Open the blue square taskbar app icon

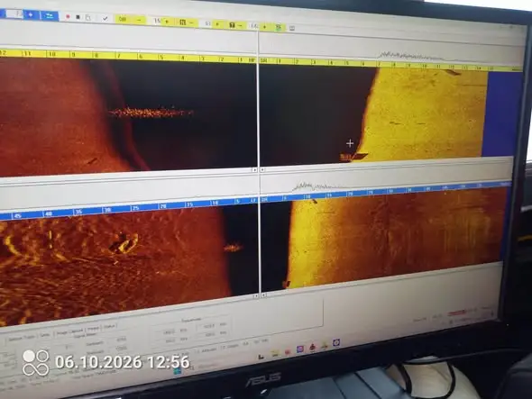(x=300, y=349)
